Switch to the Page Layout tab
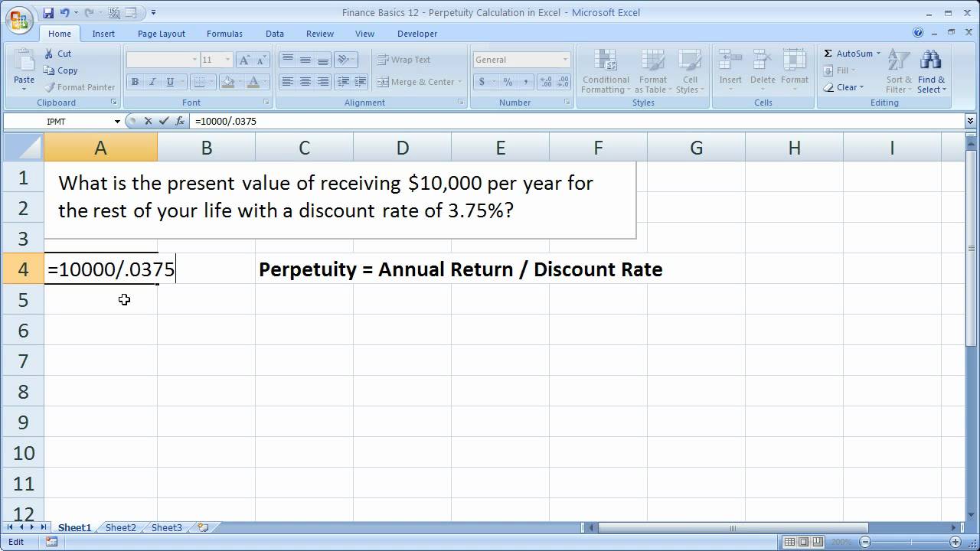Viewport: 980px width, 551px height. tap(162, 34)
